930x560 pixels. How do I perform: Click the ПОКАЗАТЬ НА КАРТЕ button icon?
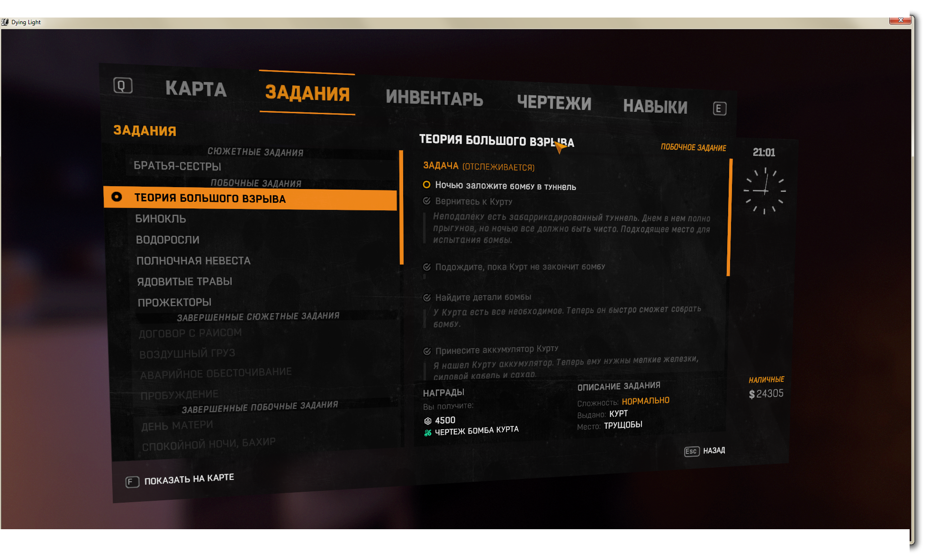coord(130,479)
